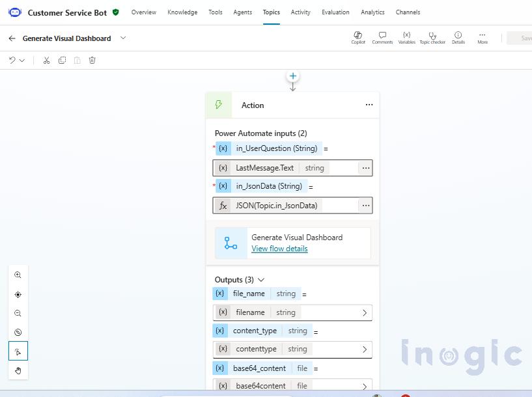This screenshot has height=397, width=532.
Task: Open Comments panel
Action: (382, 38)
